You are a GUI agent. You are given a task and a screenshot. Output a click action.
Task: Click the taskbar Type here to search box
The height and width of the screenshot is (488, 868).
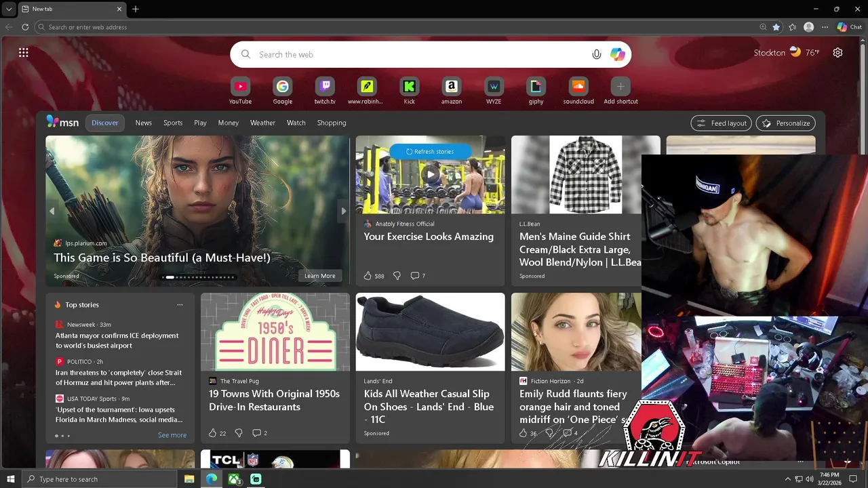[98, 479]
